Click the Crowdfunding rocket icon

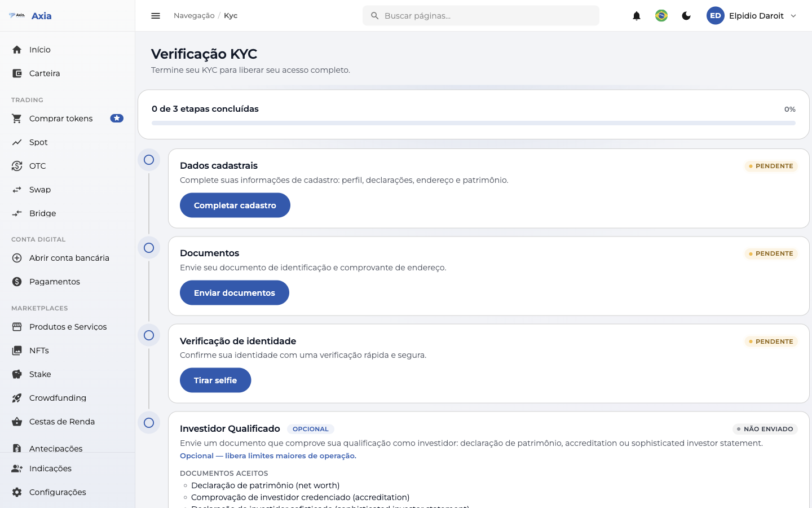(17, 398)
